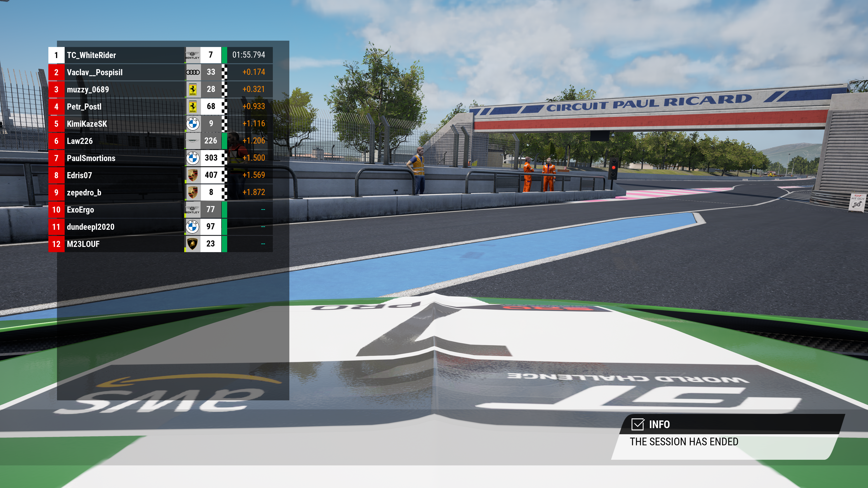The image size is (868, 488).
Task: Click the BMW logo beside KimiKazeSK
Action: [193, 124]
